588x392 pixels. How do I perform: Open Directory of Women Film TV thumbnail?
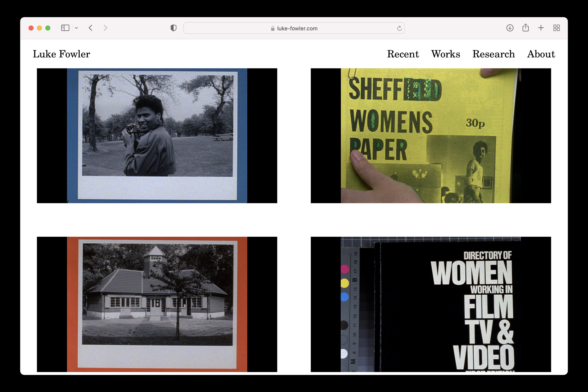click(x=431, y=304)
